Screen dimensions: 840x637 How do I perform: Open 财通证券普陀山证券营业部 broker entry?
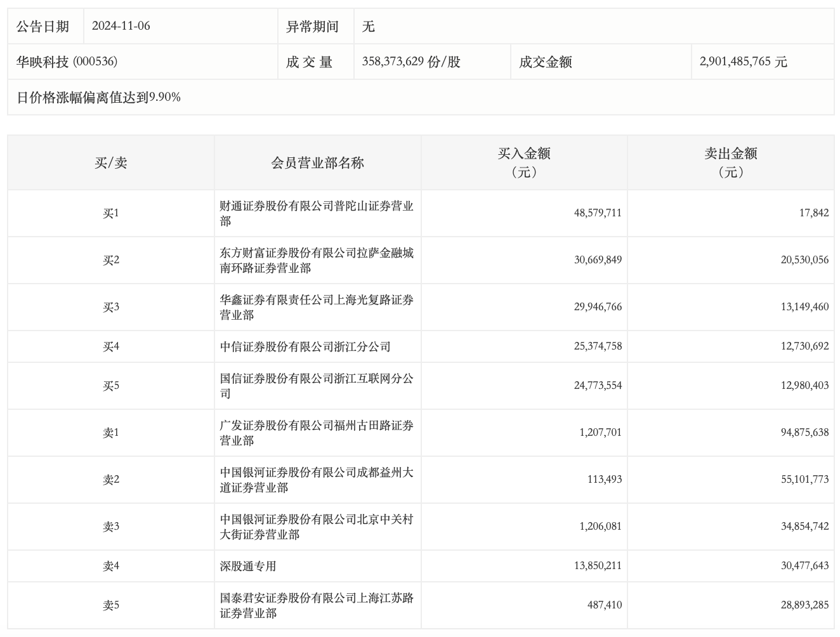coord(317,213)
